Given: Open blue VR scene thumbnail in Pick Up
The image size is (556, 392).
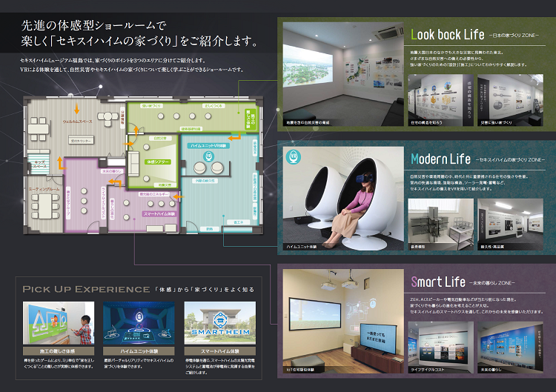Looking at the screenshot, I should click(139, 323).
